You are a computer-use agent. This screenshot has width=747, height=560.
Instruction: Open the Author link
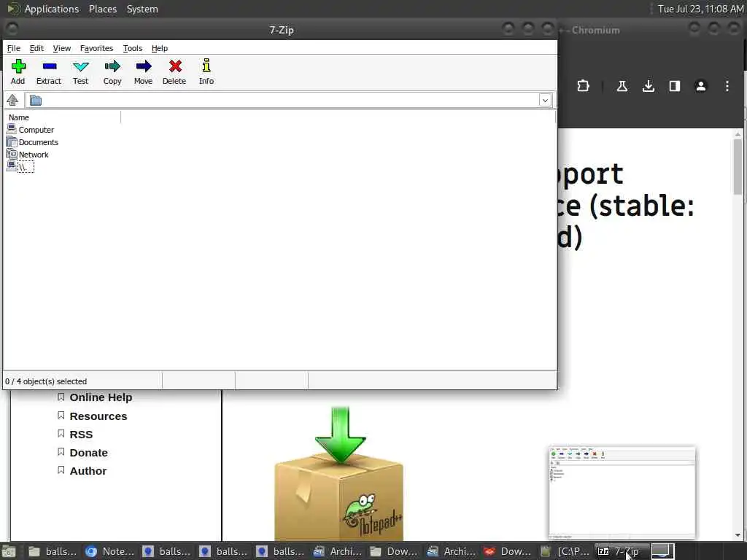[88, 470]
